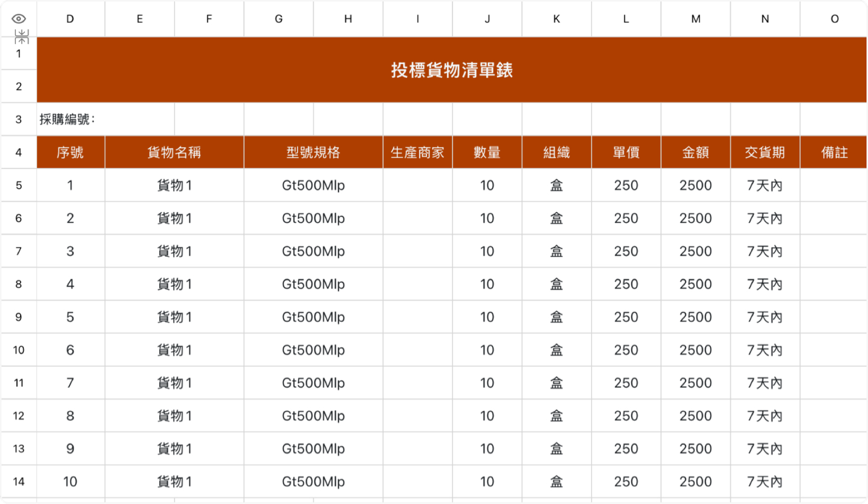Select row 3 header

(19, 119)
